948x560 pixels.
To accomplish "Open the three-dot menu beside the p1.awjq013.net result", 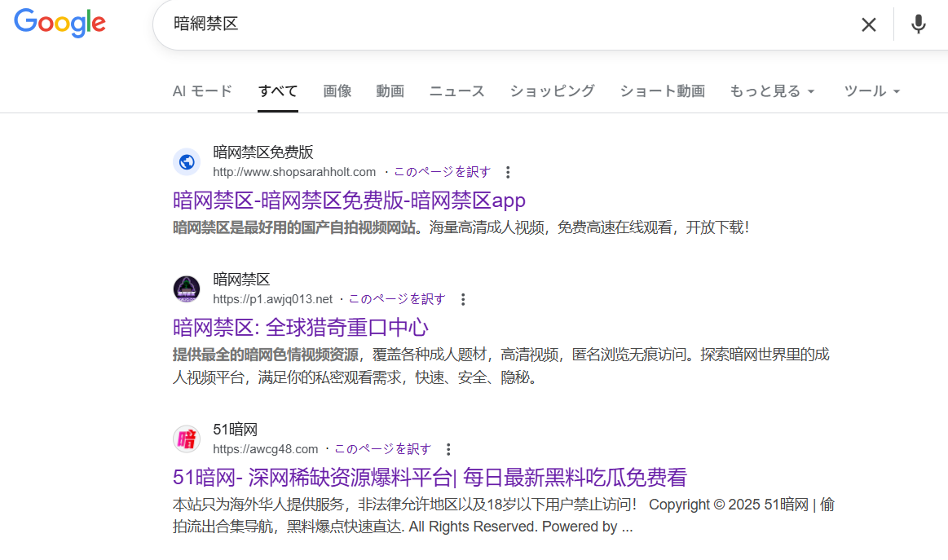I will (x=463, y=299).
